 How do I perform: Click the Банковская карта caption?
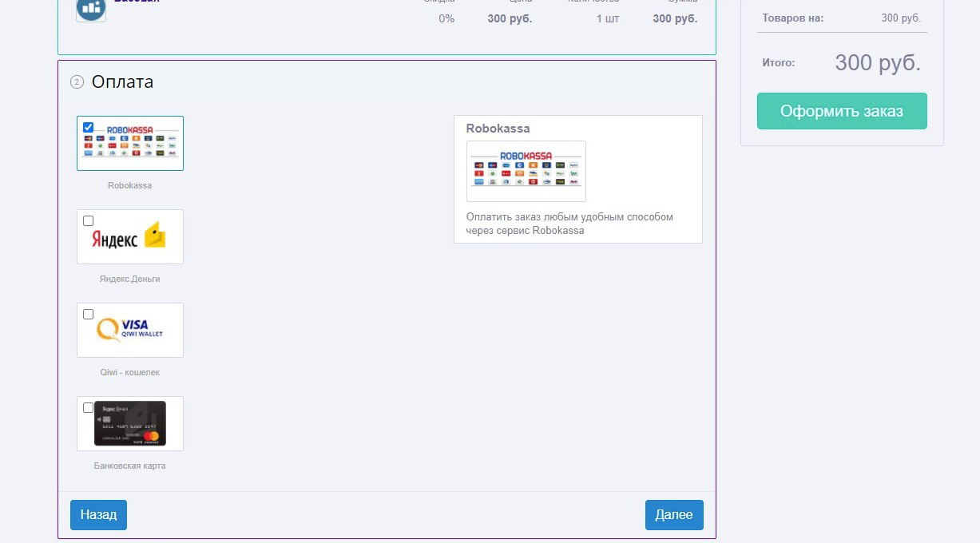click(129, 466)
